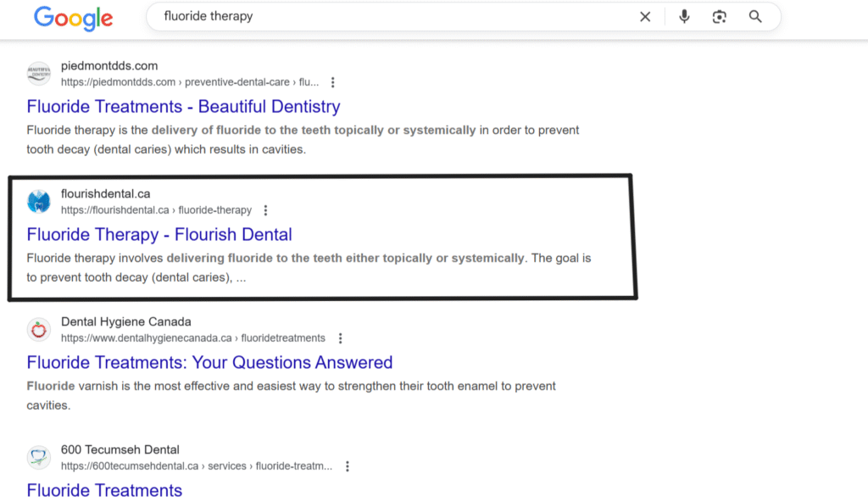Click the 'piedmontdds.com' site name
868x502 pixels.
109,66
